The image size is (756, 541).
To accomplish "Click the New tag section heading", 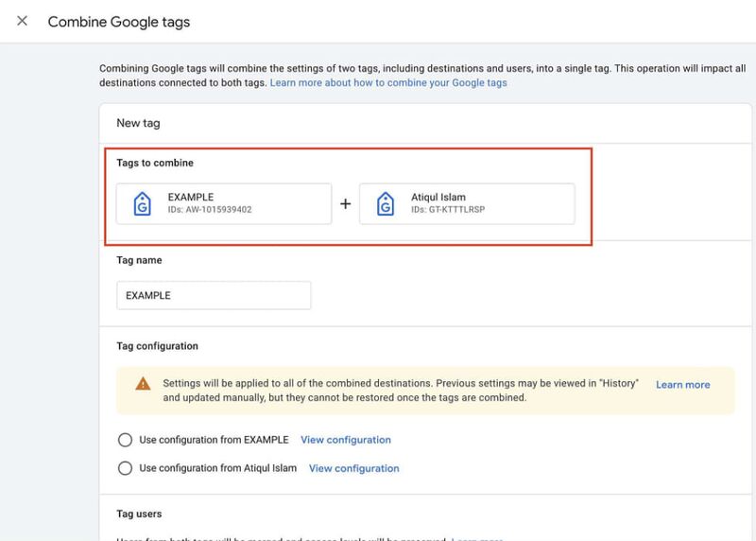I will [x=138, y=123].
